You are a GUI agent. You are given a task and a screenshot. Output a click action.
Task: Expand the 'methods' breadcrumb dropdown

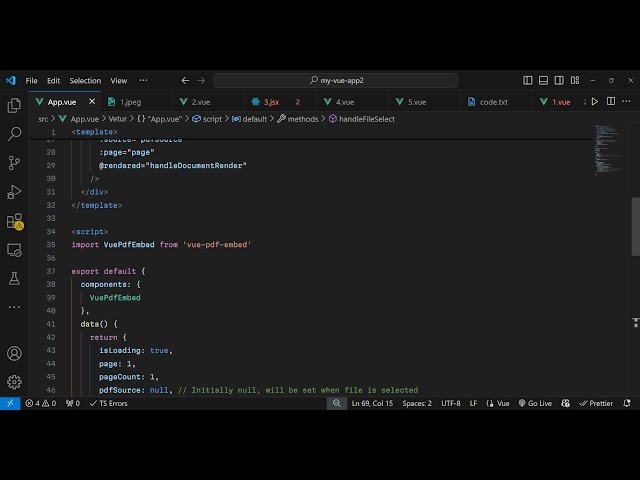pos(302,119)
